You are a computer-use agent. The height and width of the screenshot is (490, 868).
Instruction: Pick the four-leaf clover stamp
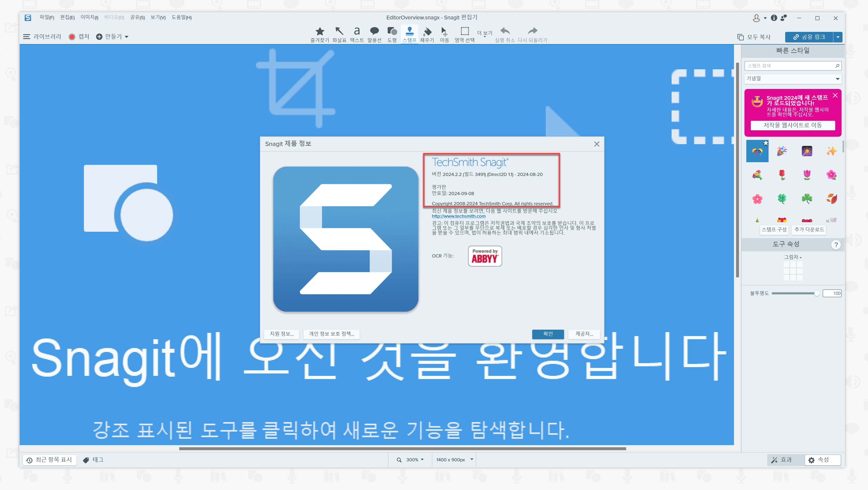(x=782, y=199)
